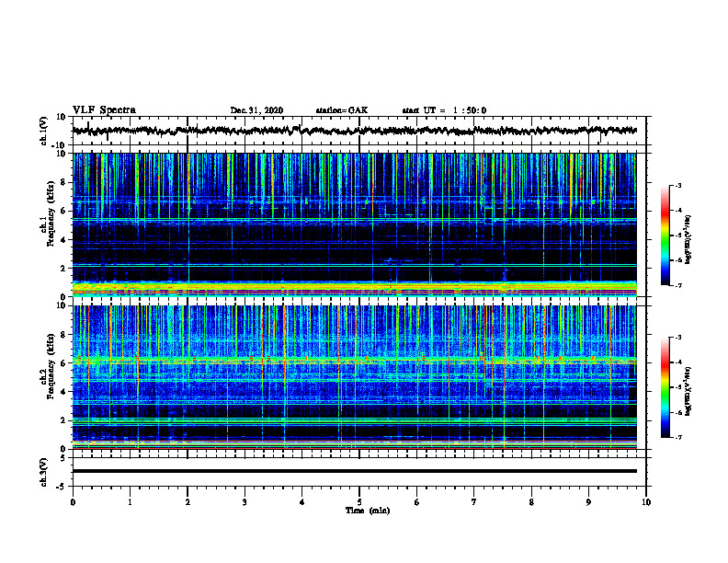
Task: Click the "9" tick label on time axis
Action: pyautogui.click(x=588, y=502)
